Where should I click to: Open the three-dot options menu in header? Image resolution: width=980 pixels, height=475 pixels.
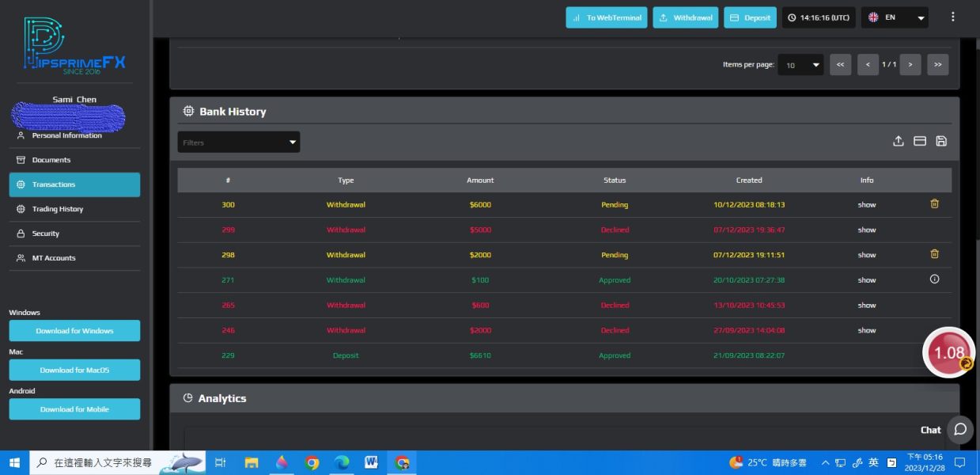(x=952, y=17)
